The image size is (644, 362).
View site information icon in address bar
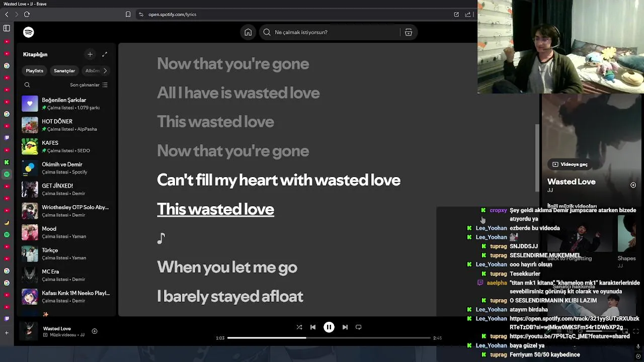pyautogui.click(x=141, y=15)
